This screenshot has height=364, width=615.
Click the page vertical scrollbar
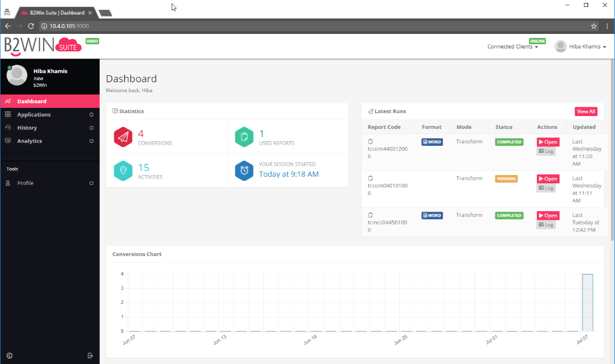[x=612, y=149]
